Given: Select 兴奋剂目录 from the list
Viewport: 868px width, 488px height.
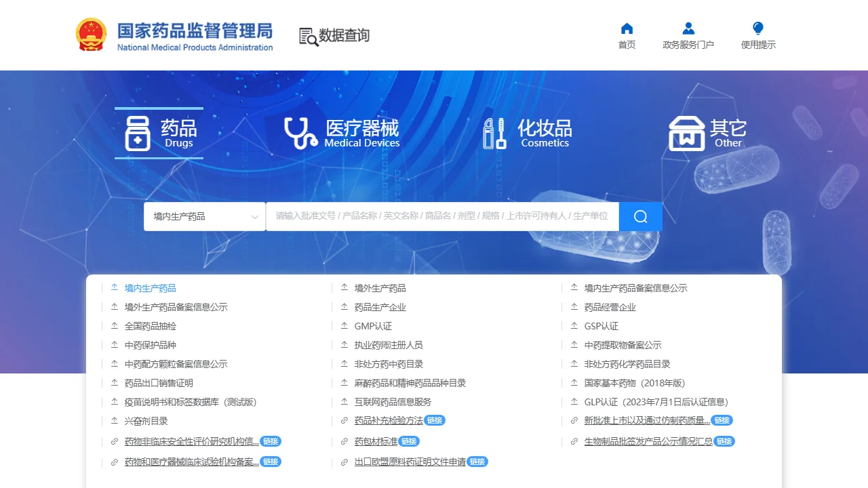Looking at the screenshot, I should (x=146, y=421).
